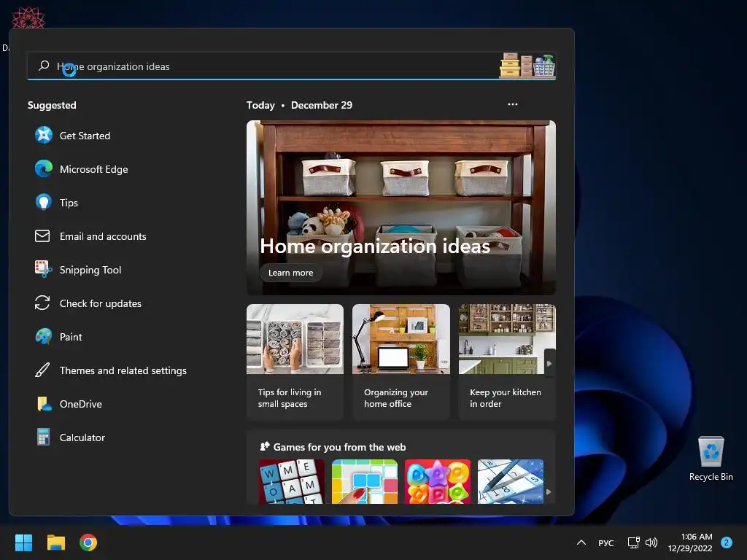Click the Suggested section heading
This screenshot has width=747, height=560.
pos(52,105)
